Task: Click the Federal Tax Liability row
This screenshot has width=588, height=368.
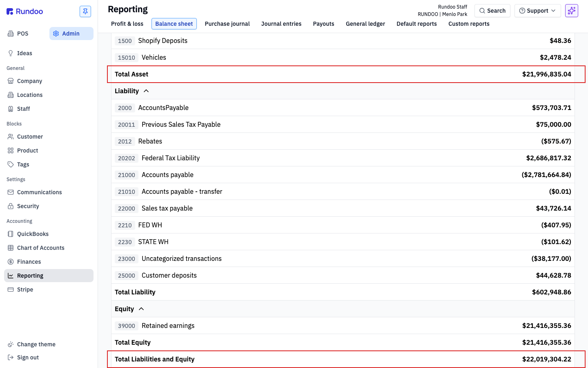Action: coord(343,158)
